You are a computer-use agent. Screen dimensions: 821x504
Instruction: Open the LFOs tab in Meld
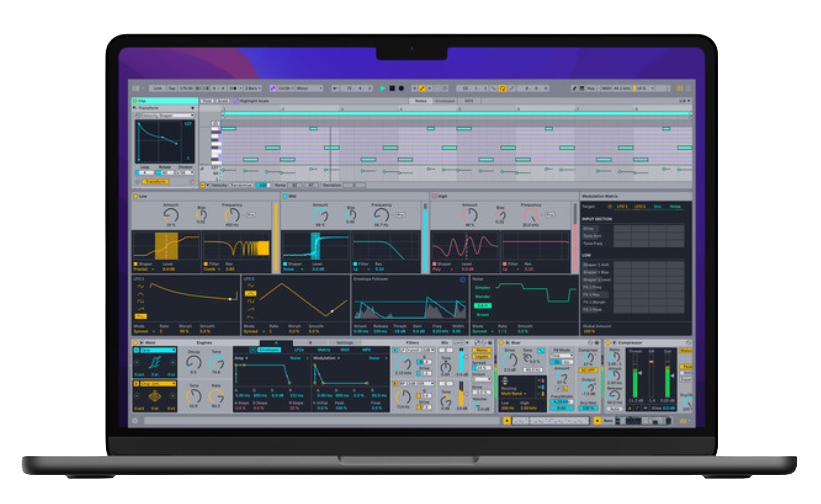pyautogui.click(x=300, y=349)
